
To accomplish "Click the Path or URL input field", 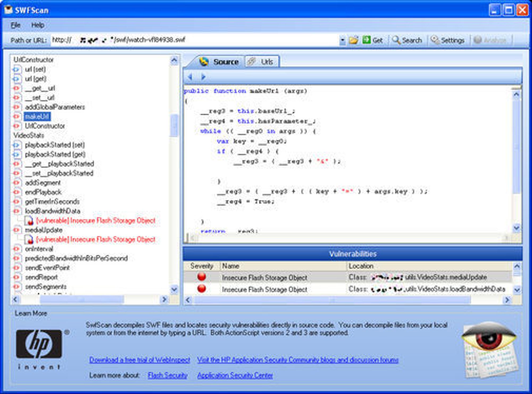I will click(x=195, y=40).
